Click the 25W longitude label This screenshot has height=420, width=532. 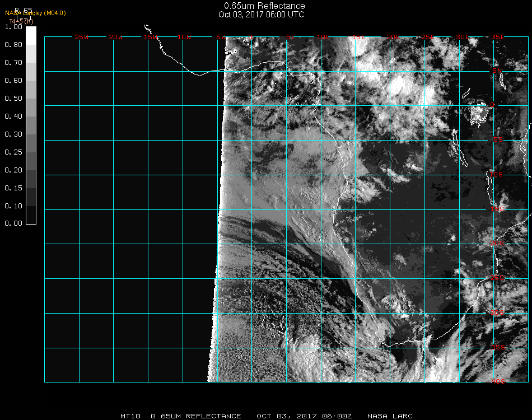tap(82, 37)
